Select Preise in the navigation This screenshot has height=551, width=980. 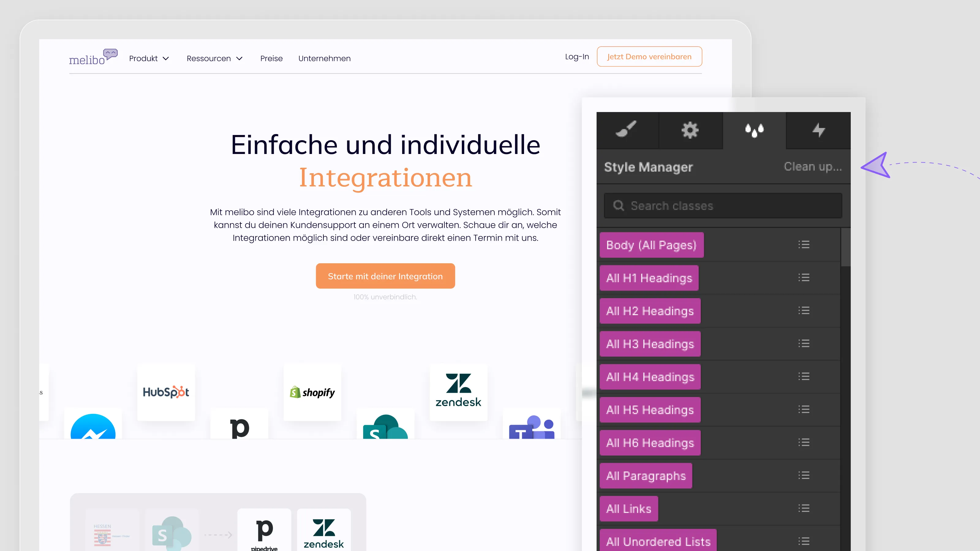tap(271, 58)
